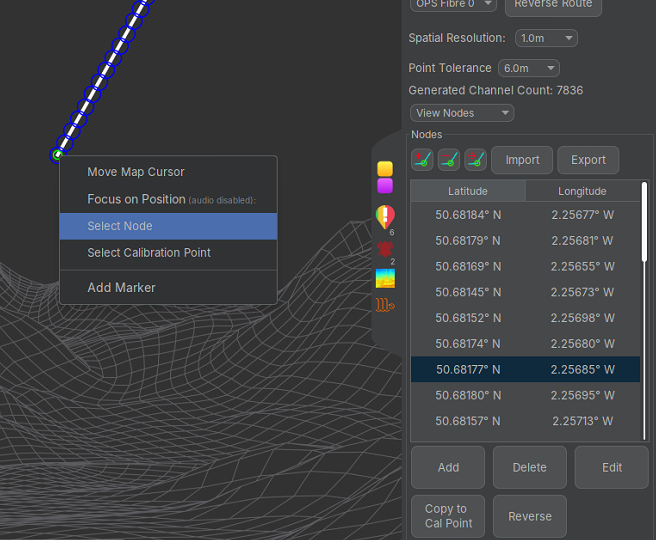
Task: Click the Generated Channel Count: 7836 text
Action: (x=496, y=90)
